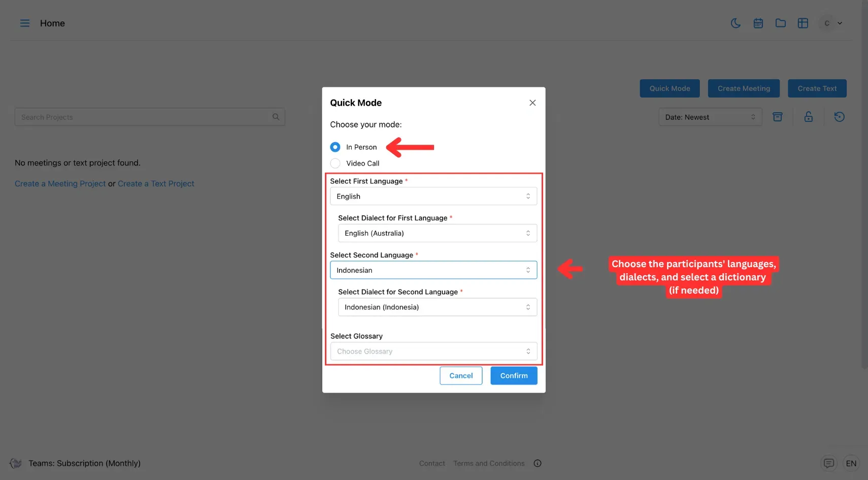The width and height of the screenshot is (868, 480).
Task: Click the Cancel button
Action: coord(461,376)
